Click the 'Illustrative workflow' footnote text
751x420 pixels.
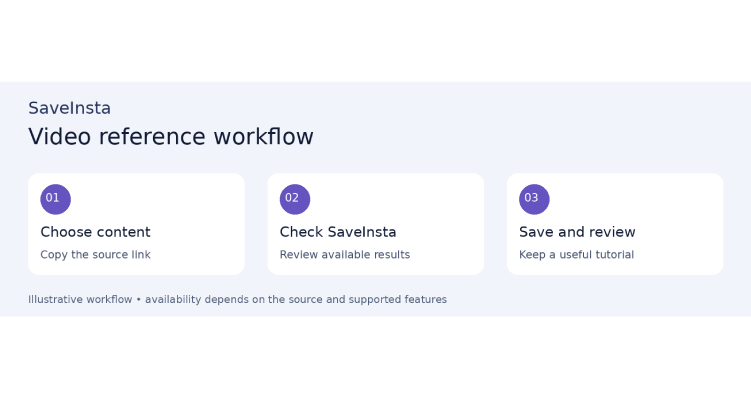pos(237,300)
